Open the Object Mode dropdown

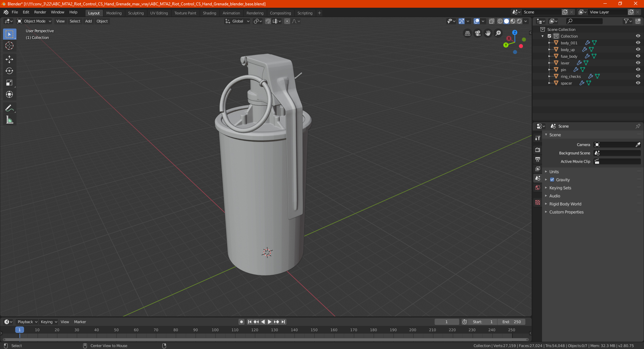click(x=34, y=21)
